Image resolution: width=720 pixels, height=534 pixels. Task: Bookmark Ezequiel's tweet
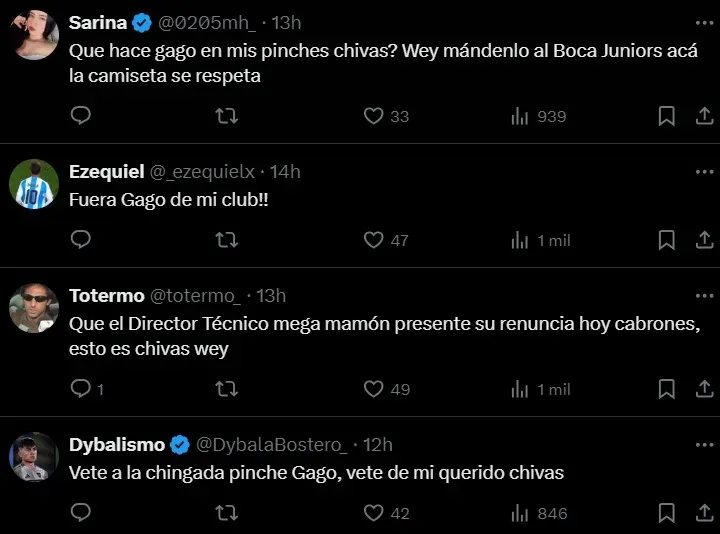coord(666,240)
